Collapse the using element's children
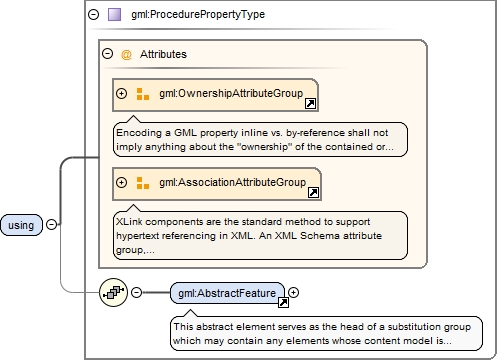The image size is (498, 361). tap(51, 225)
